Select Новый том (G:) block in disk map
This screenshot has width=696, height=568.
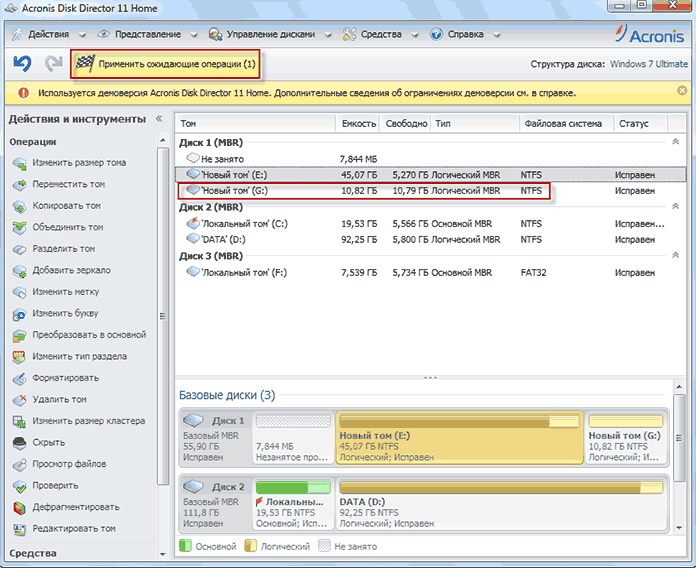click(626, 438)
